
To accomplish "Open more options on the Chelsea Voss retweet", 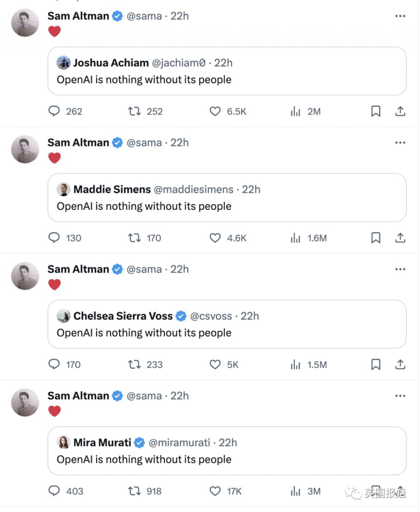I will point(400,269).
